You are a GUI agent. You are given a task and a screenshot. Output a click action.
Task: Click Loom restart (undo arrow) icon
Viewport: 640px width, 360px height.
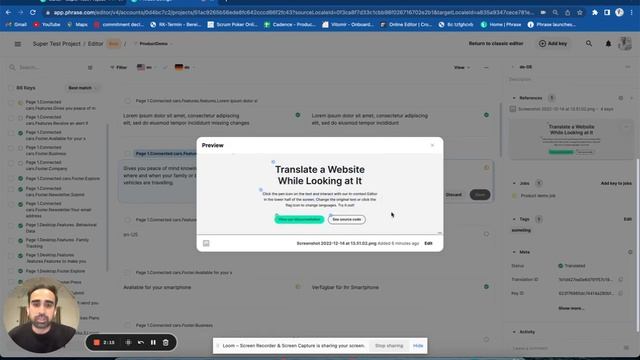click(141, 342)
